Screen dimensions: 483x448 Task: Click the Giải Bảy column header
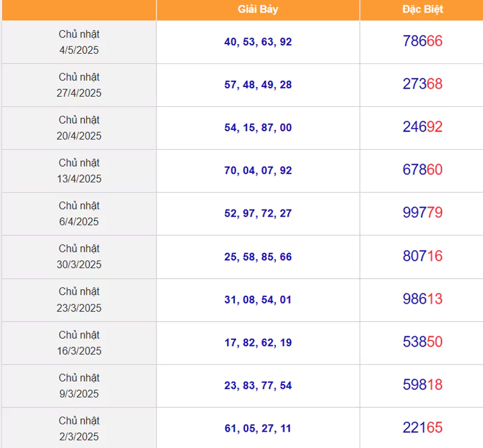click(x=258, y=10)
